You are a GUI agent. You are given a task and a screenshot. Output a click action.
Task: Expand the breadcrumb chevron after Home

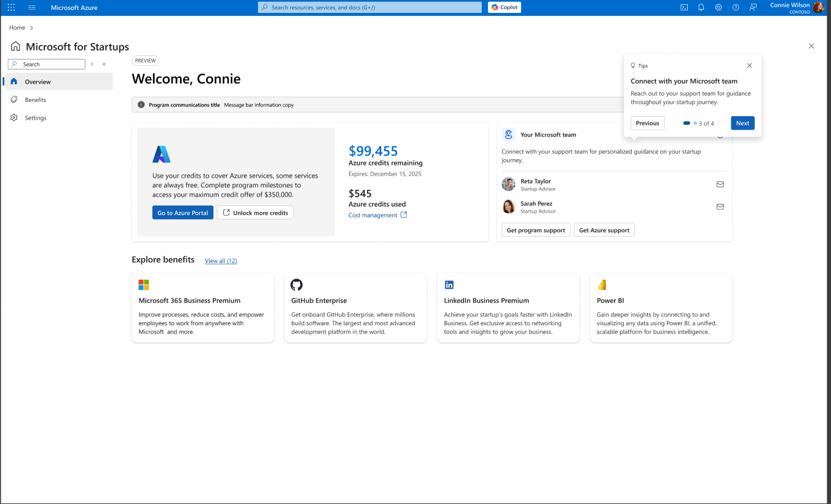click(31, 28)
